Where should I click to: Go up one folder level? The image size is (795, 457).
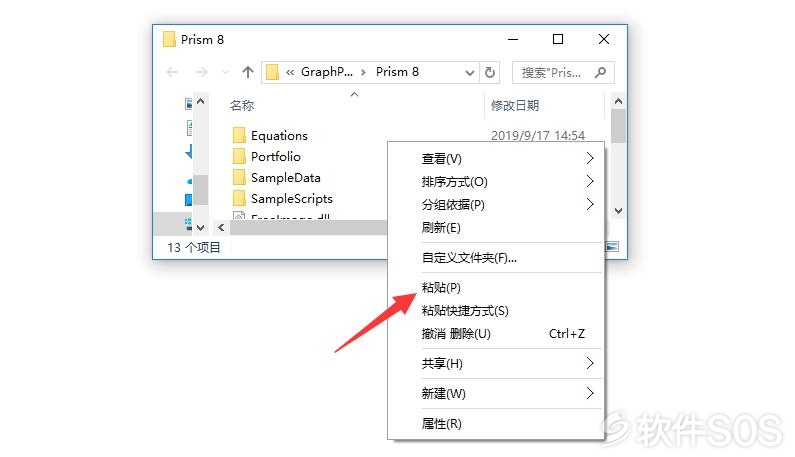(247, 72)
